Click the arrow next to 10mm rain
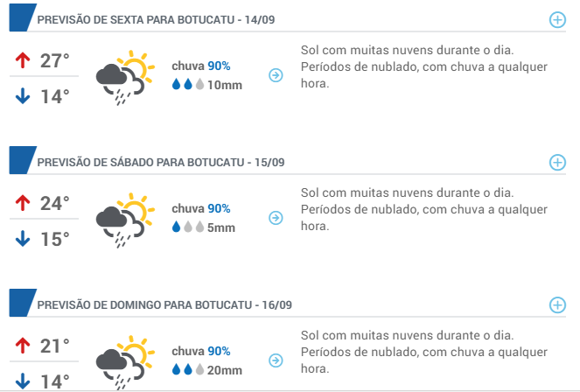This screenshot has height=392, width=580. 276,75
